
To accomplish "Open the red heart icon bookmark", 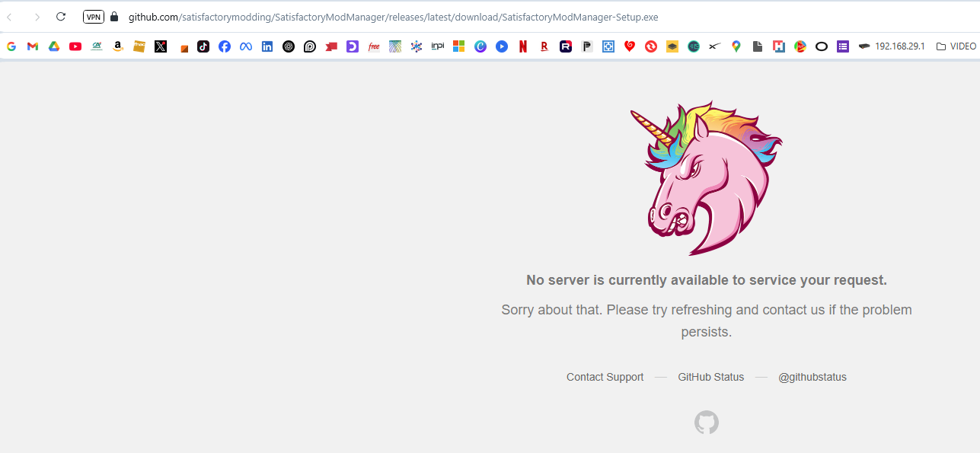I will click(630, 46).
